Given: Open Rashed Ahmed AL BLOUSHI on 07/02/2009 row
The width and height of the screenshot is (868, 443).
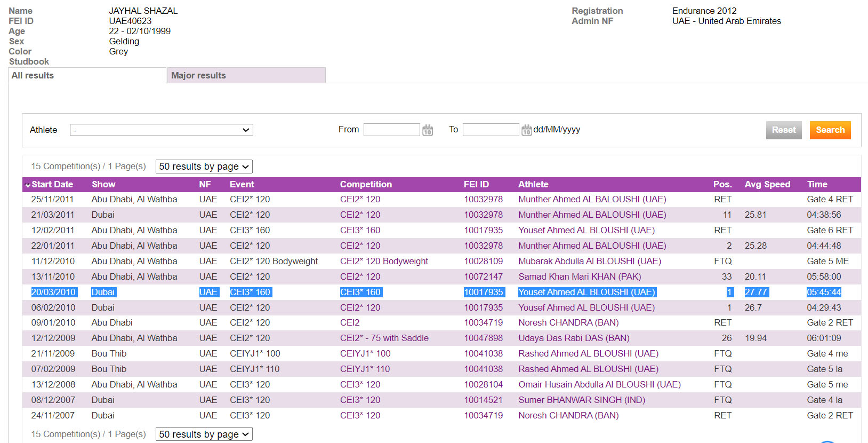Looking at the screenshot, I should [588, 369].
